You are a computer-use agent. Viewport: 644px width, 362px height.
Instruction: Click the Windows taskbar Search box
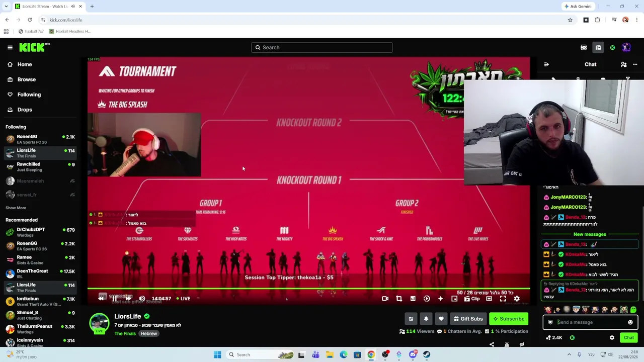pyautogui.click(x=261, y=354)
